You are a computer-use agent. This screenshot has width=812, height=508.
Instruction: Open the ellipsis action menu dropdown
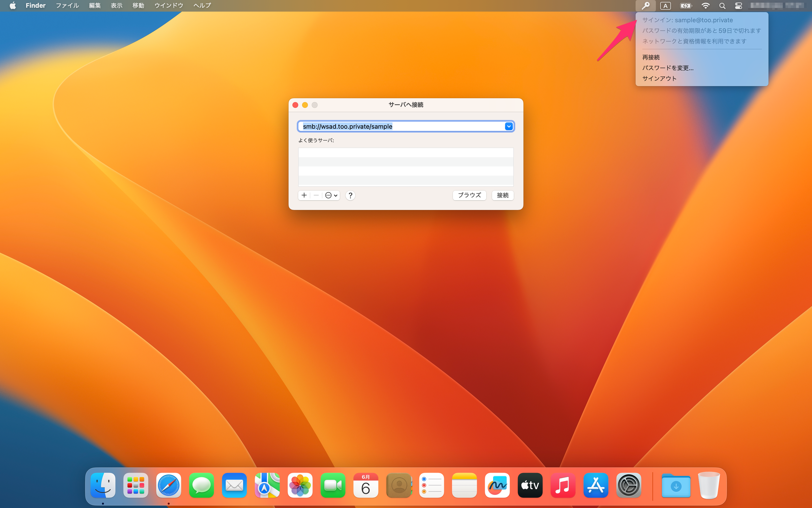(331, 195)
